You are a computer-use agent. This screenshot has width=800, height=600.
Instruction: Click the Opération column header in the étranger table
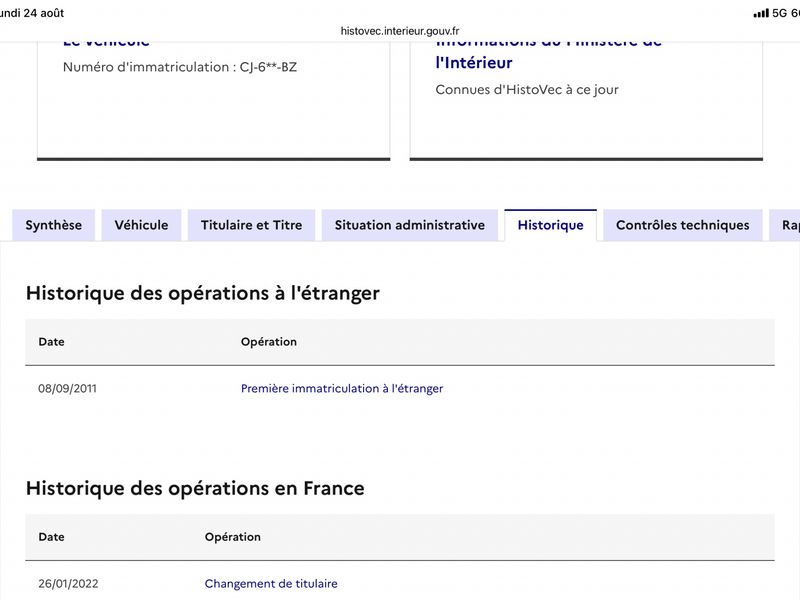pyautogui.click(x=269, y=342)
